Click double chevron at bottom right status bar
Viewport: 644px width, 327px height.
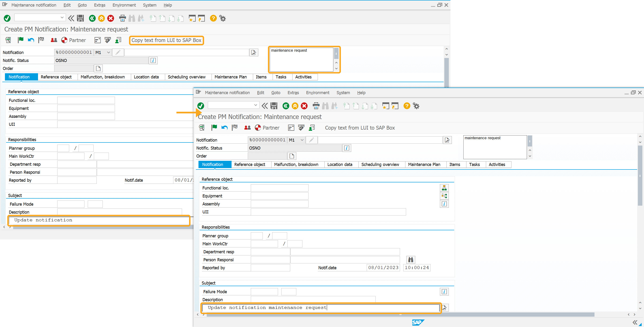tap(635, 322)
